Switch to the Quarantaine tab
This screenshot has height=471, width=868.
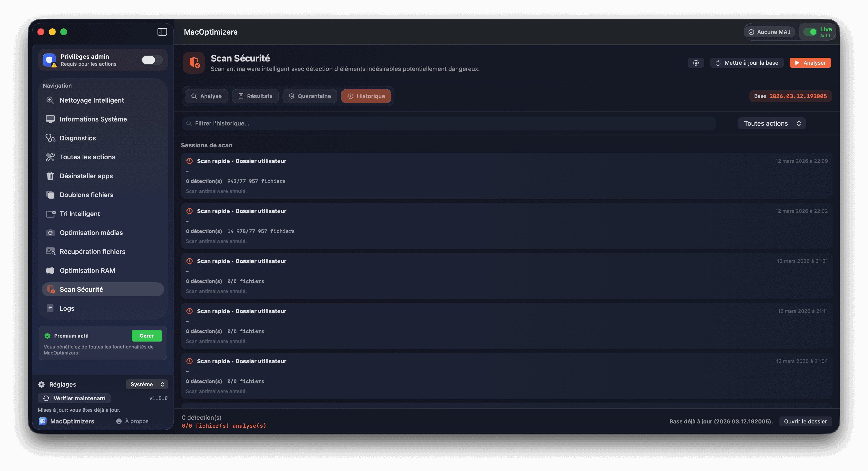(x=310, y=96)
